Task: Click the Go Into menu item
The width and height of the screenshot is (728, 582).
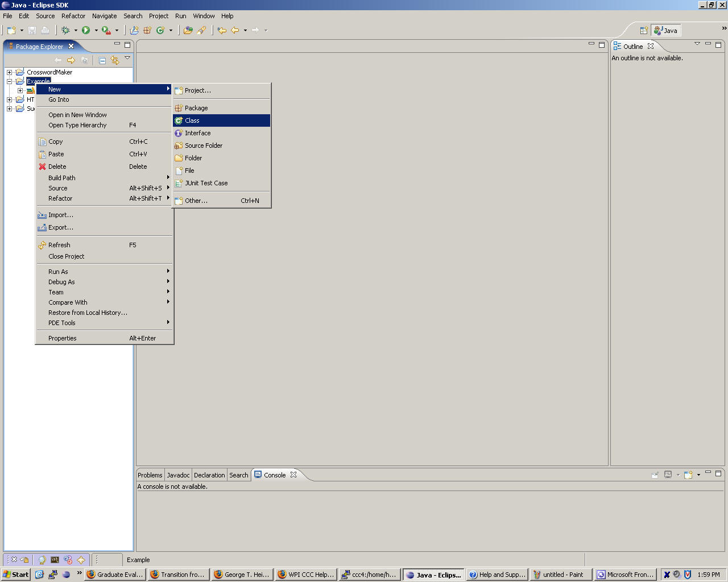Action: pos(104,99)
